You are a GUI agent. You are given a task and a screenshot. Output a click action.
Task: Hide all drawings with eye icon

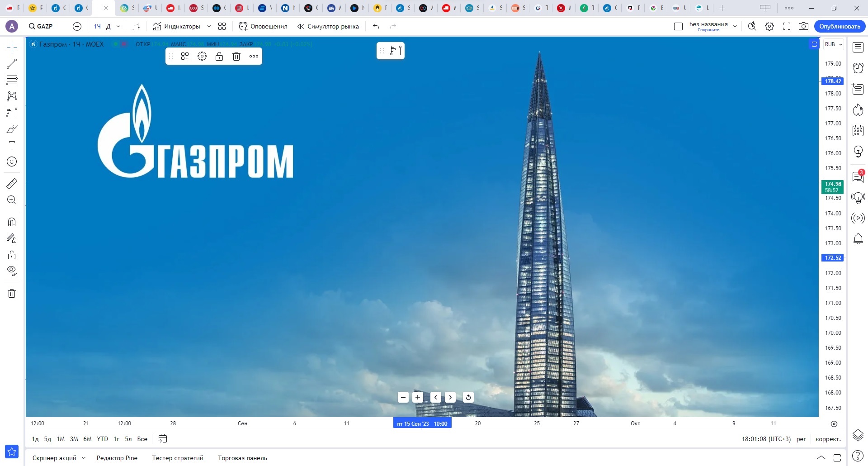pos(12,271)
